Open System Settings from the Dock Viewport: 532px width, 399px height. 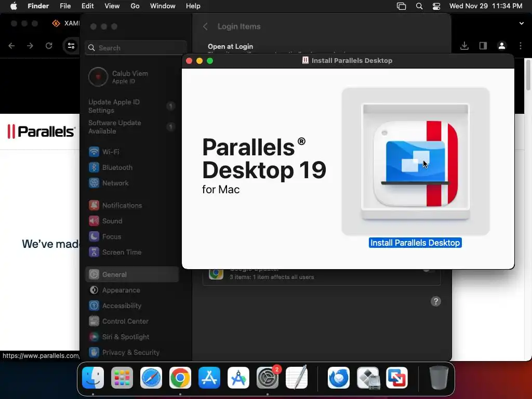pos(268,378)
